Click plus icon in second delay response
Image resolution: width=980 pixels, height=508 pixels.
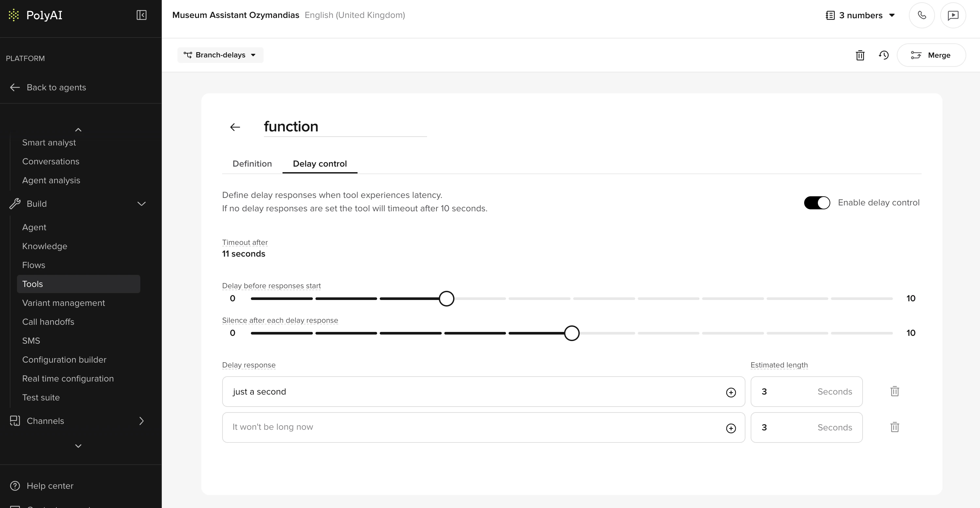tap(730, 428)
